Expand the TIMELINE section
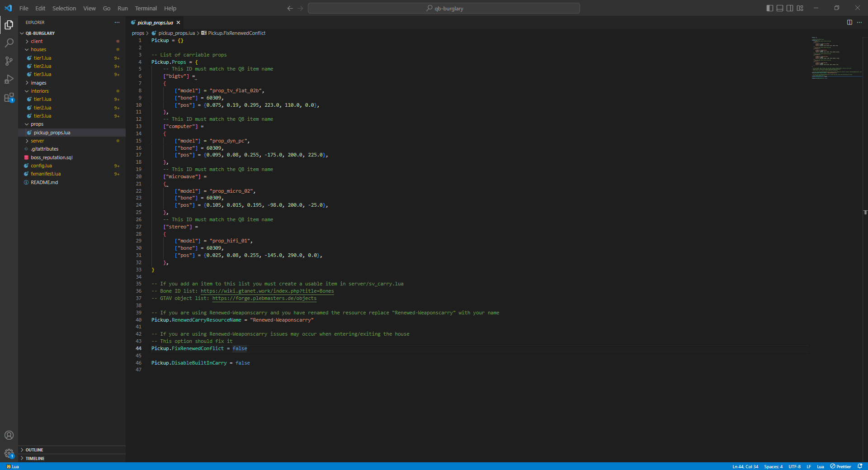 tap(72, 458)
